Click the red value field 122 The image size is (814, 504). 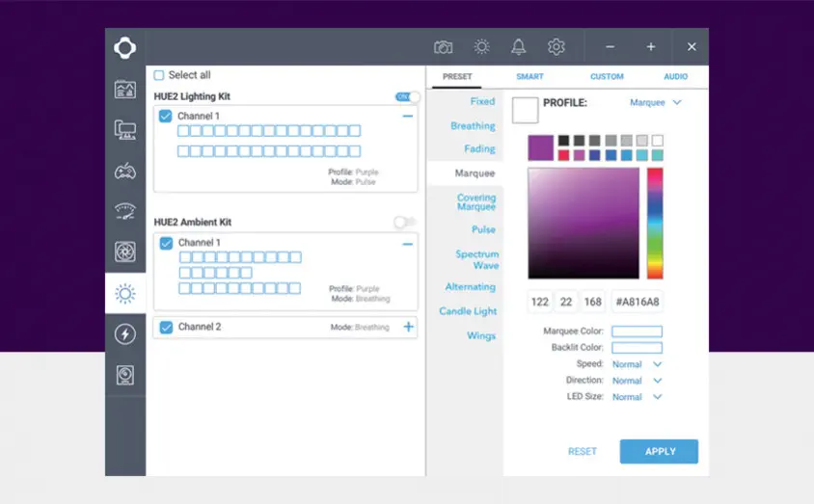tap(540, 302)
